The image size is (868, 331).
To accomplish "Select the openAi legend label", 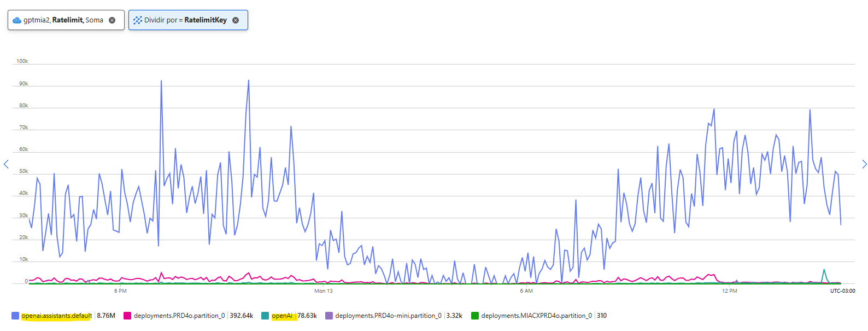I will [x=282, y=316].
